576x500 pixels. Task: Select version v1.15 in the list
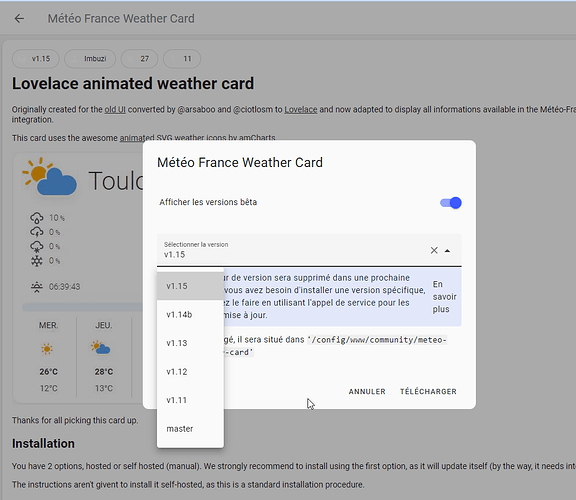coord(190,286)
